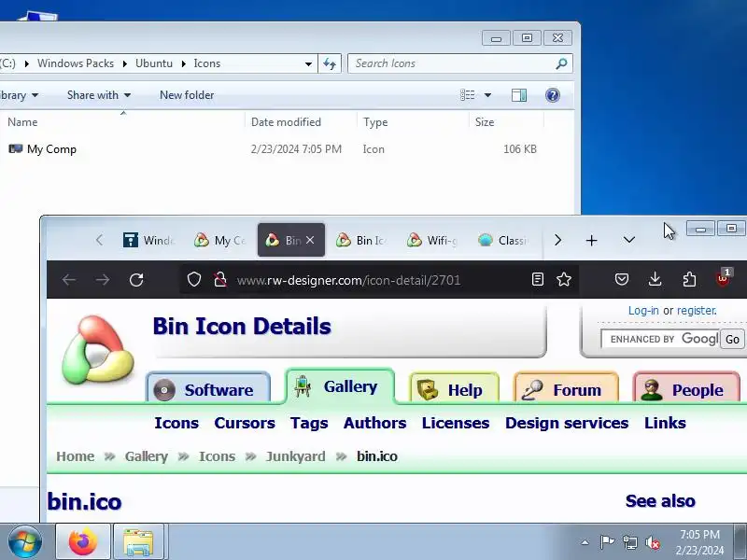The width and height of the screenshot is (747, 560).
Task: Click the Junkyard breadcrumb link
Action: tap(295, 456)
